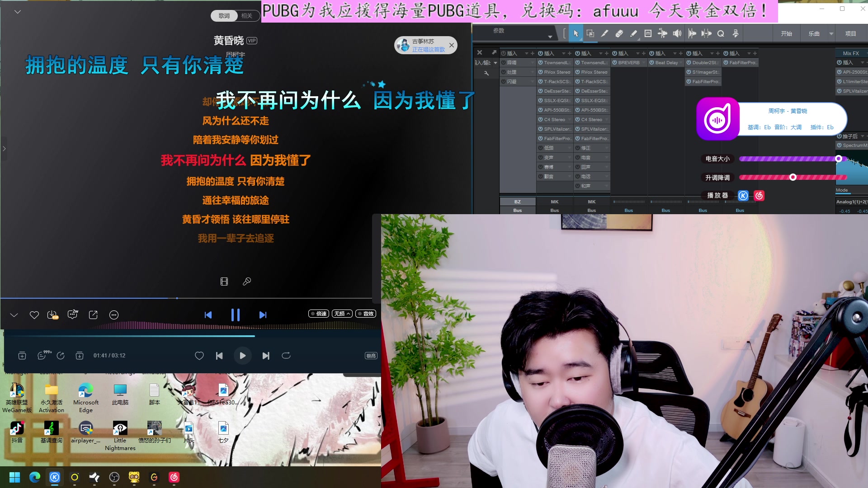Screen dimensions: 868x488
Task: Toggle power on Beat Delay plugin
Action: pyautogui.click(x=652, y=63)
